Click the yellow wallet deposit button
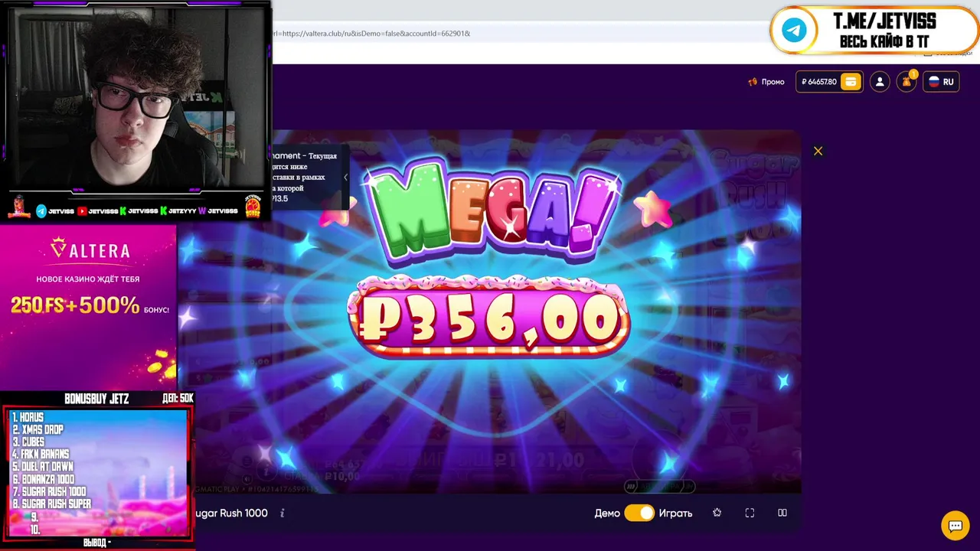The image size is (980, 551). click(x=851, y=82)
